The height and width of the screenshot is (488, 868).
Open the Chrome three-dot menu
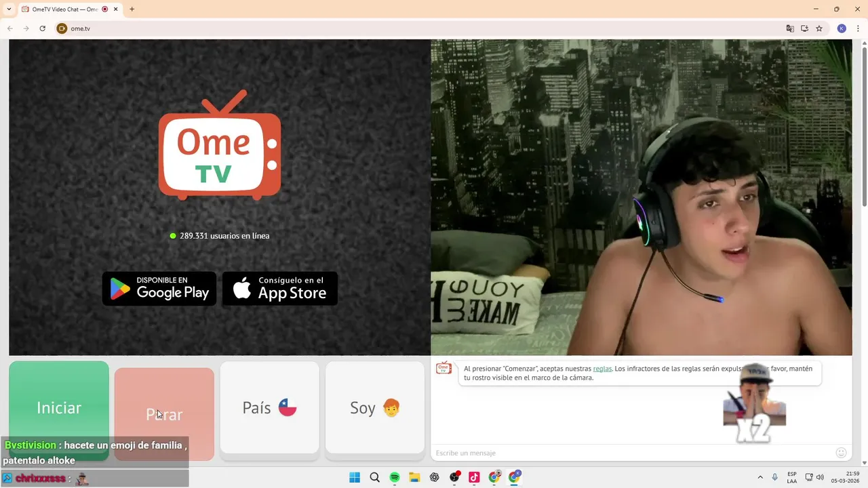pos(858,28)
